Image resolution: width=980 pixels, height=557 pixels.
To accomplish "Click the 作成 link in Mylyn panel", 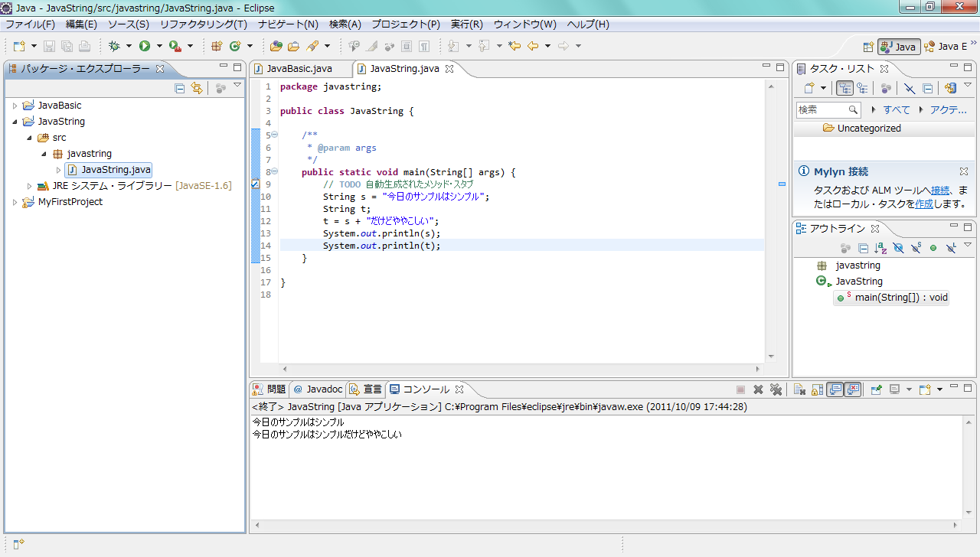I will pyautogui.click(x=924, y=204).
